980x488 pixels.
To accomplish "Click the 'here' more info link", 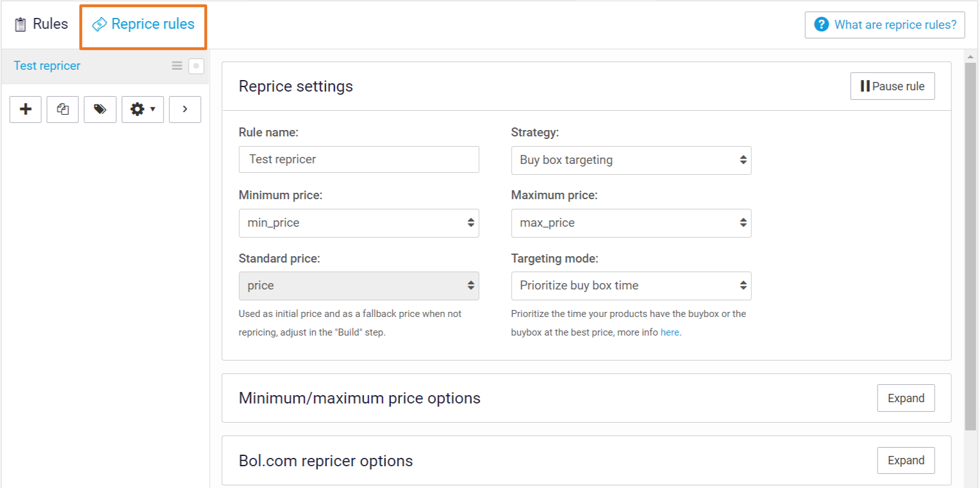I will pos(670,333).
